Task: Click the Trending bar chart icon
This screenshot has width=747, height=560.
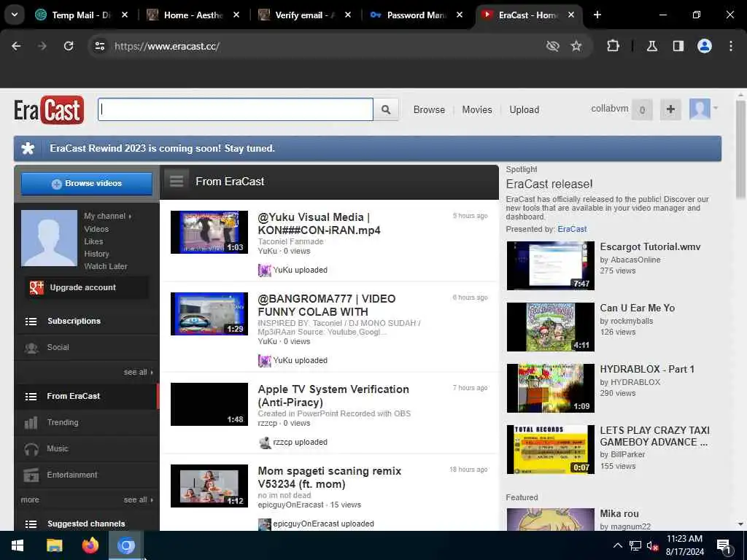Action: [31, 422]
